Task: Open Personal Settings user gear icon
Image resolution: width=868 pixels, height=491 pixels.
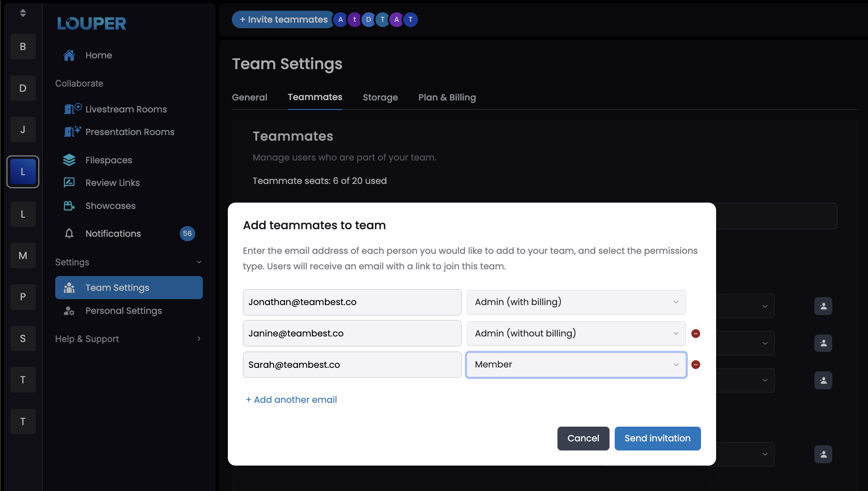Action: coord(69,311)
